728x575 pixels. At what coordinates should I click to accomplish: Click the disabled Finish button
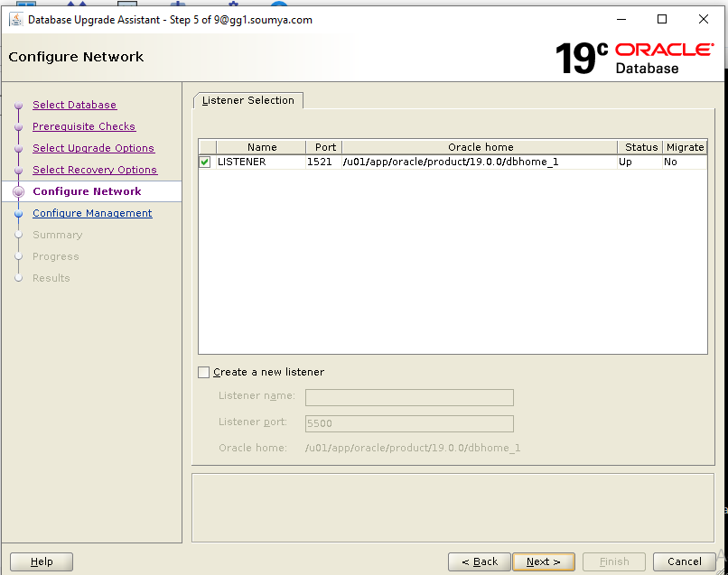point(614,561)
